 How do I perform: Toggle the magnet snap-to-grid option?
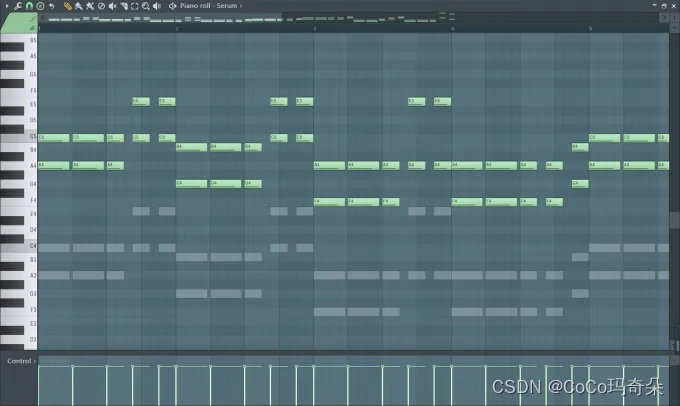coord(29,6)
